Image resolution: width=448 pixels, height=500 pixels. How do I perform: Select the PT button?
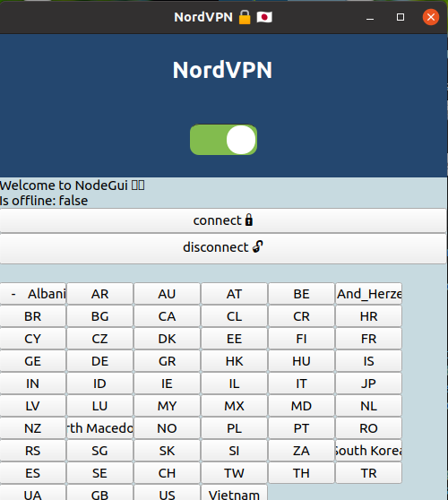point(301,428)
